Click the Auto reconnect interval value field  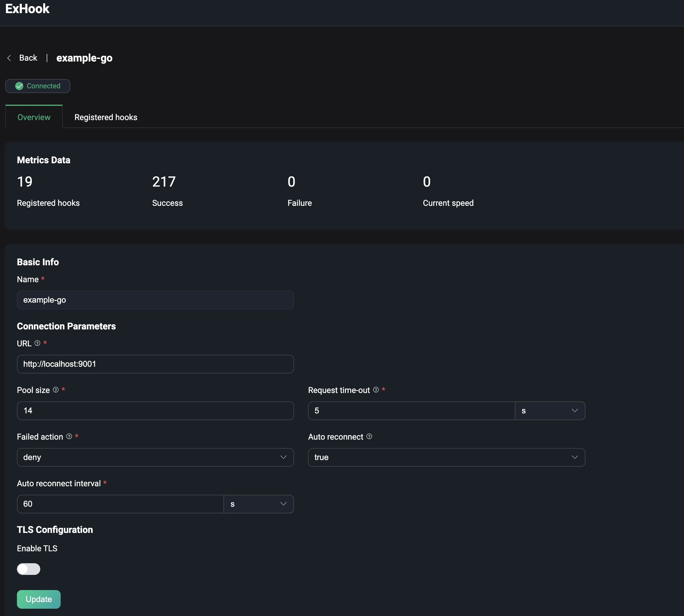point(120,504)
